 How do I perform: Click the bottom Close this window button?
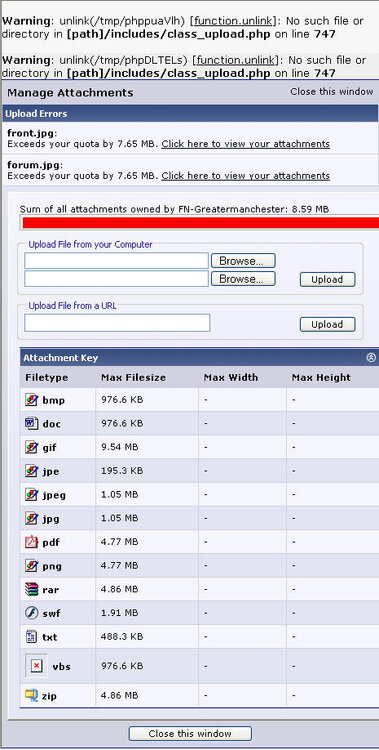[x=190, y=733]
